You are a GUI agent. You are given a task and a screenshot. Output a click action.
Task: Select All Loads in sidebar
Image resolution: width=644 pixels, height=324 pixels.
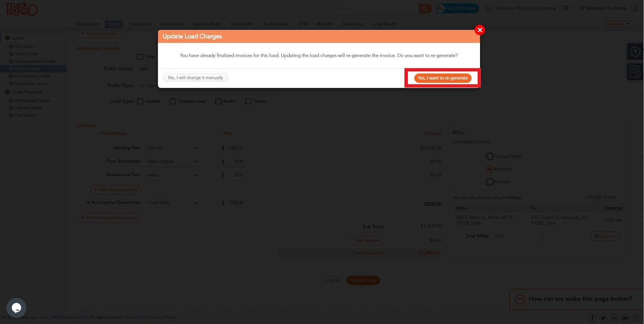tap(24, 47)
